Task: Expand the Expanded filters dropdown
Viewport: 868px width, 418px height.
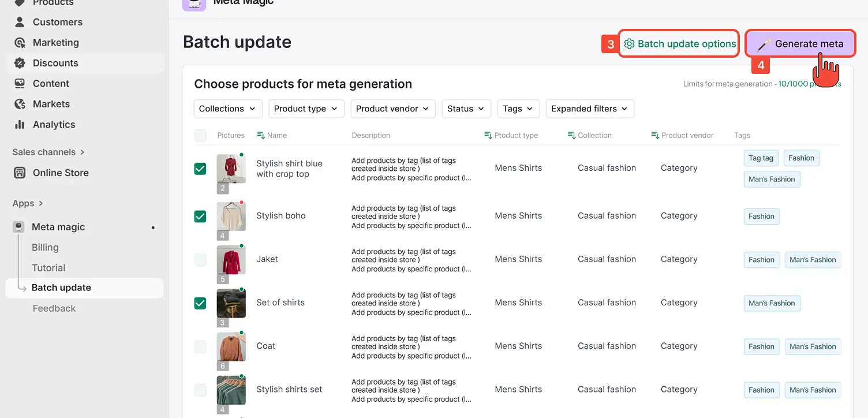Action: tap(590, 109)
